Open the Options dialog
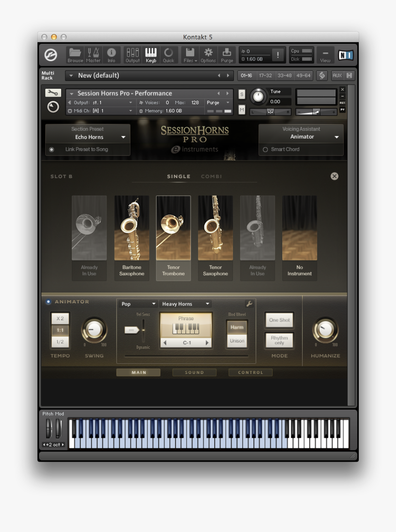 click(208, 55)
